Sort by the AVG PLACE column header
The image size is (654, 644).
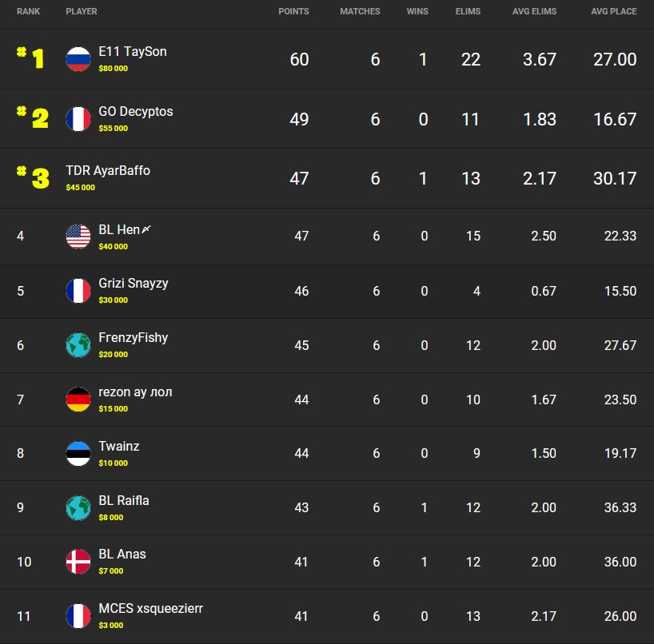click(613, 12)
